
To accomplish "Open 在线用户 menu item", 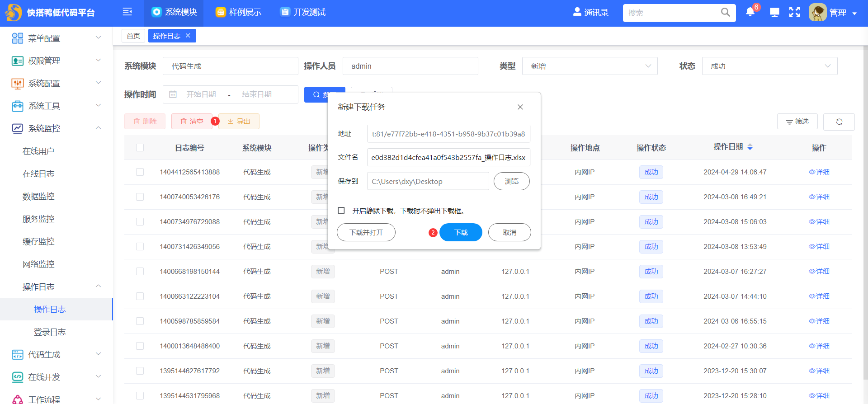I will (x=38, y=151).
